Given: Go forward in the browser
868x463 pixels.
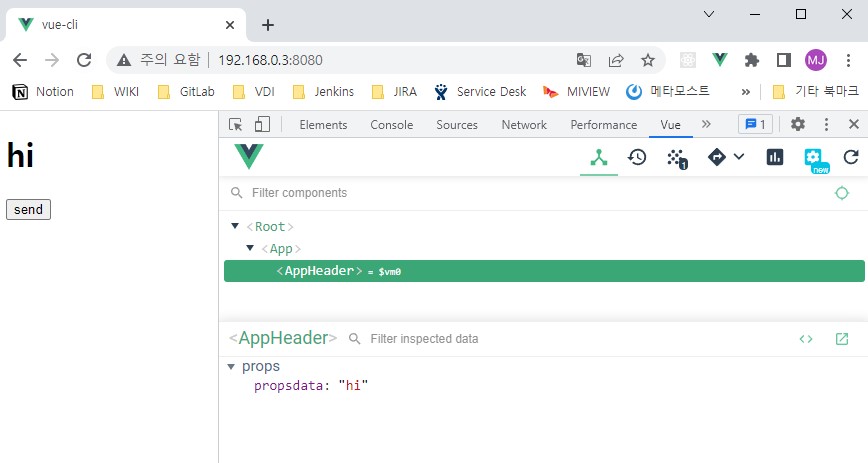Looking at the screenshot, I should tap(51, 60).
